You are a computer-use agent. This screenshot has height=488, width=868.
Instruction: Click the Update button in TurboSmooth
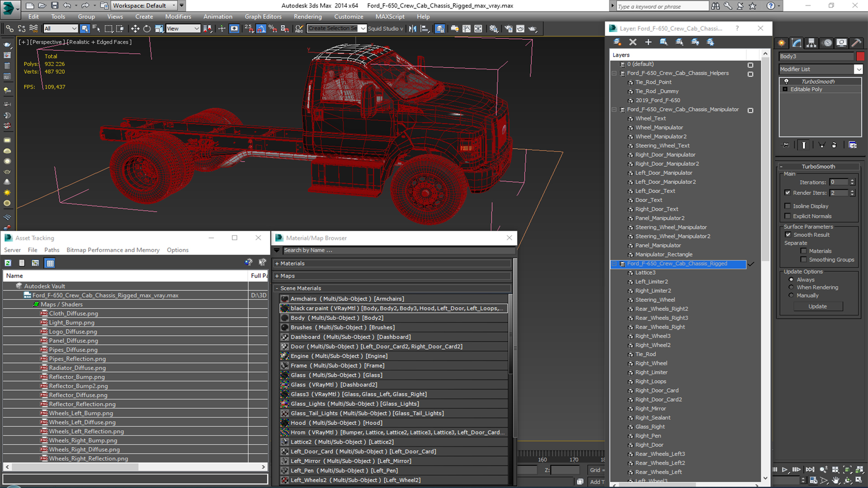click(x=818, y=306)
